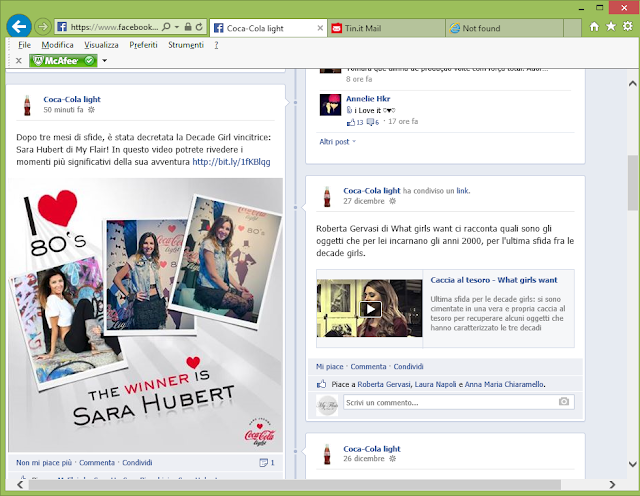Play the Caccia al tesoro video
Screen dimensions: 640x496
point(370,309)
